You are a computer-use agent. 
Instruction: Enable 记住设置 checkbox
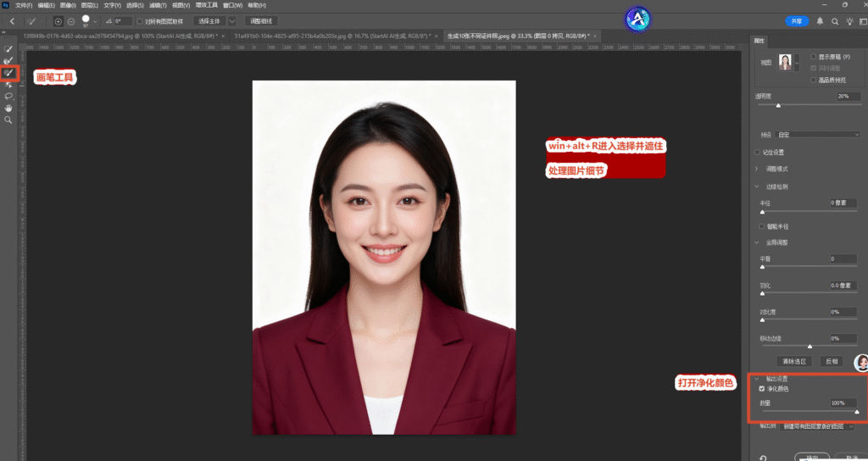click(757, 153)
